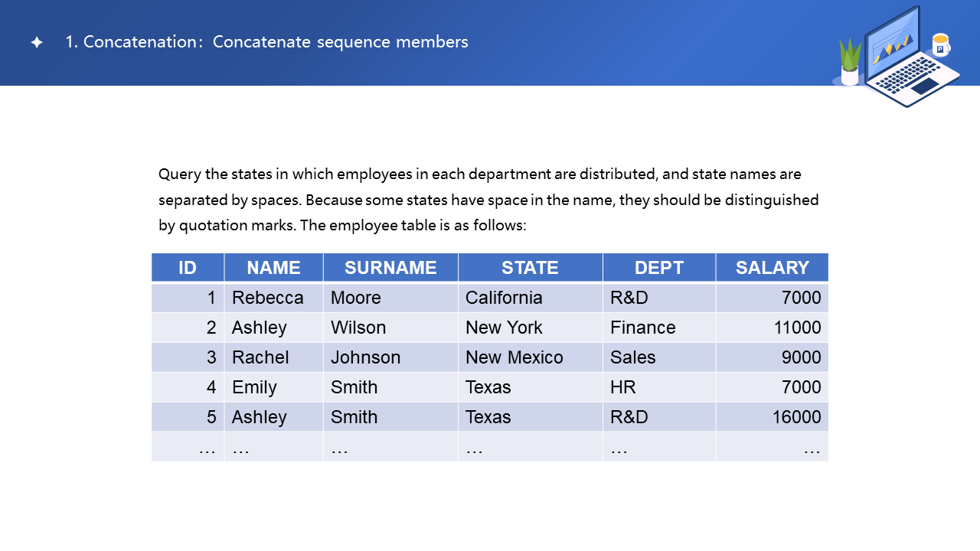Click the New York state cell
Image resolution: width=980 pixels, height=551 pixels.
click(504, 328)
